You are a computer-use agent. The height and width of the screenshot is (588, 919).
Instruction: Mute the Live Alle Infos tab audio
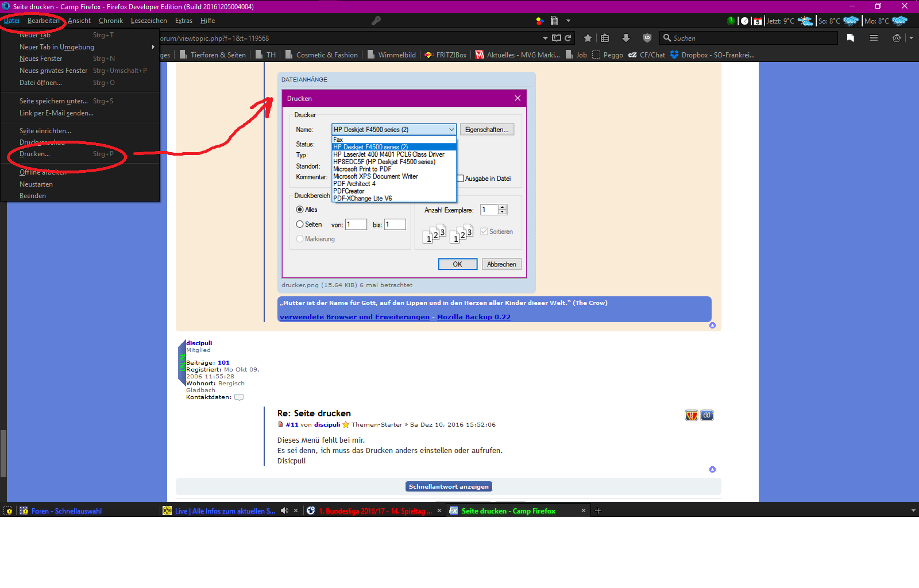click(284, 510)
